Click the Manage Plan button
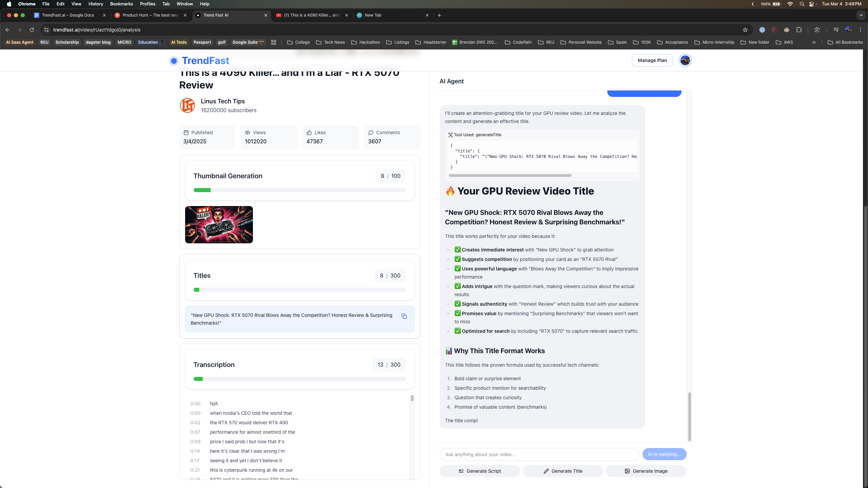Image resolution: width=868 pixels, height=488 pixels. [652, 60]
